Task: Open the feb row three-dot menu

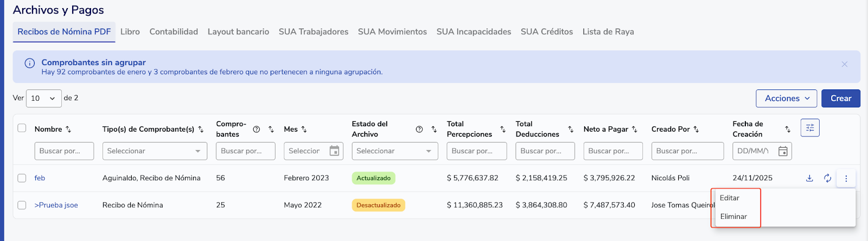Action: 846,178
